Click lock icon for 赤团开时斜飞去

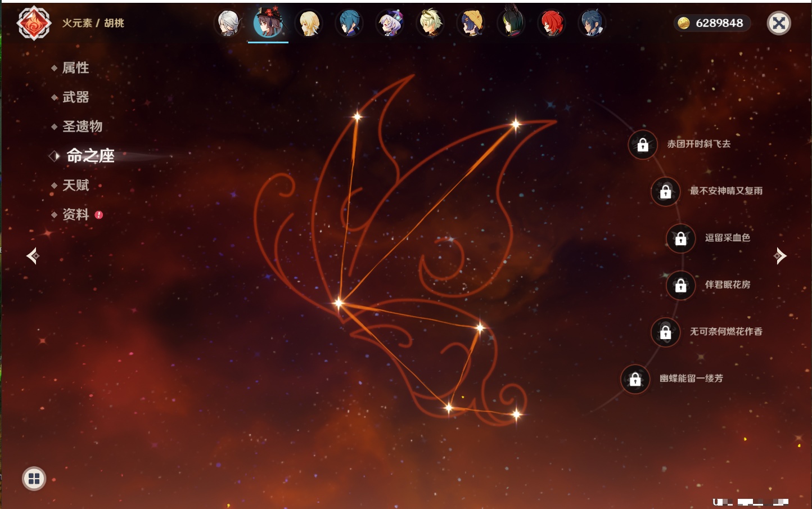[643, 145]
